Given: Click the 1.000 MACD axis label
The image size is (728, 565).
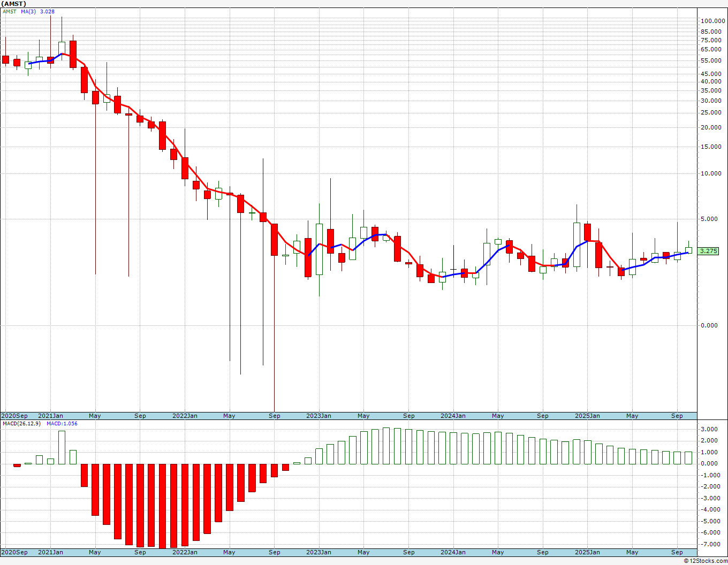Looking at the screenshot, I should coord(709,452).
